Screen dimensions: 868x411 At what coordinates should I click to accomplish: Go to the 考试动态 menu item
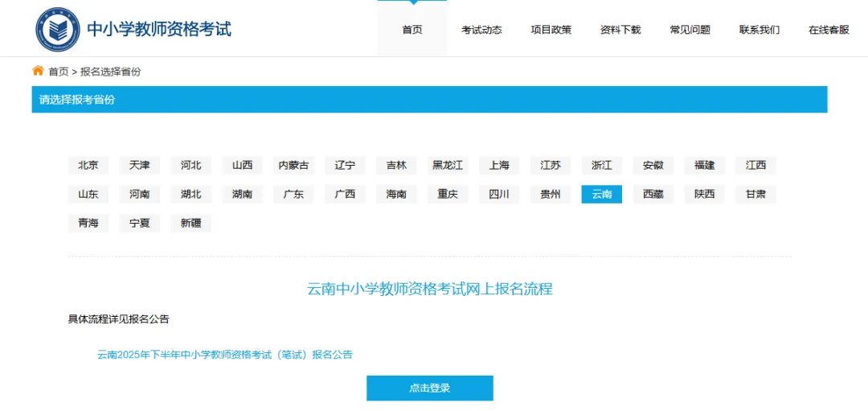pos(481,30)
